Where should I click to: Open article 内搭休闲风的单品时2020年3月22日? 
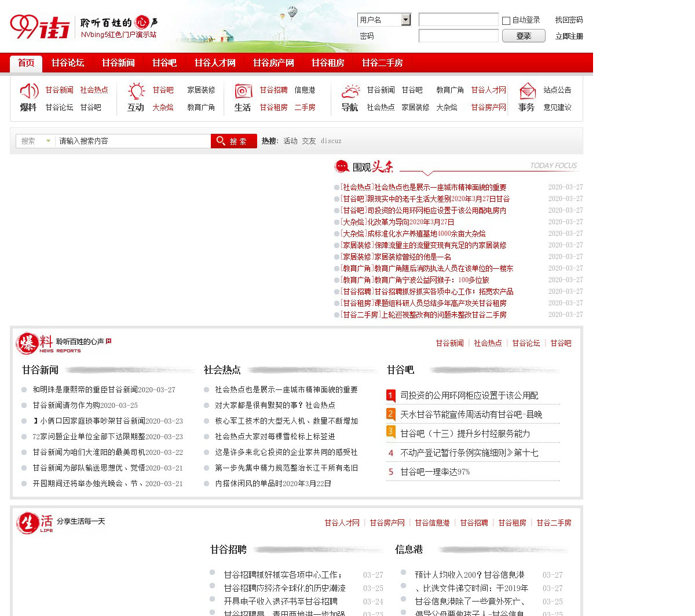tap(273, 483)
